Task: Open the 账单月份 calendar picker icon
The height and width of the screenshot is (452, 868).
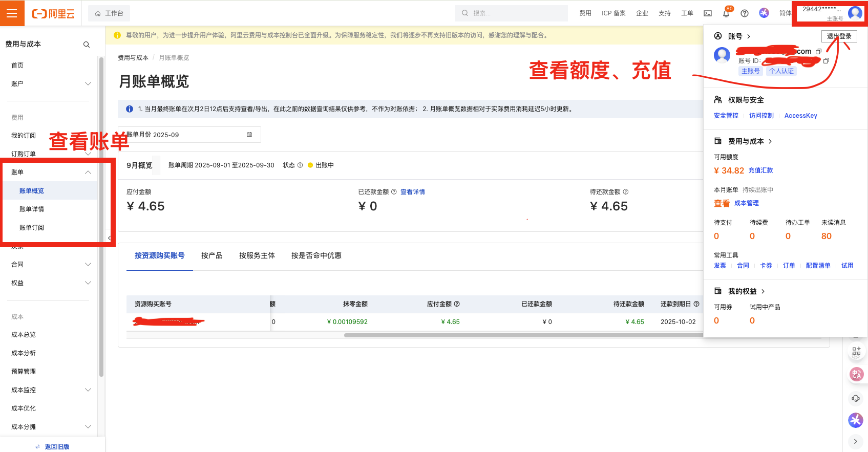Action: click(x=249, y=135)
